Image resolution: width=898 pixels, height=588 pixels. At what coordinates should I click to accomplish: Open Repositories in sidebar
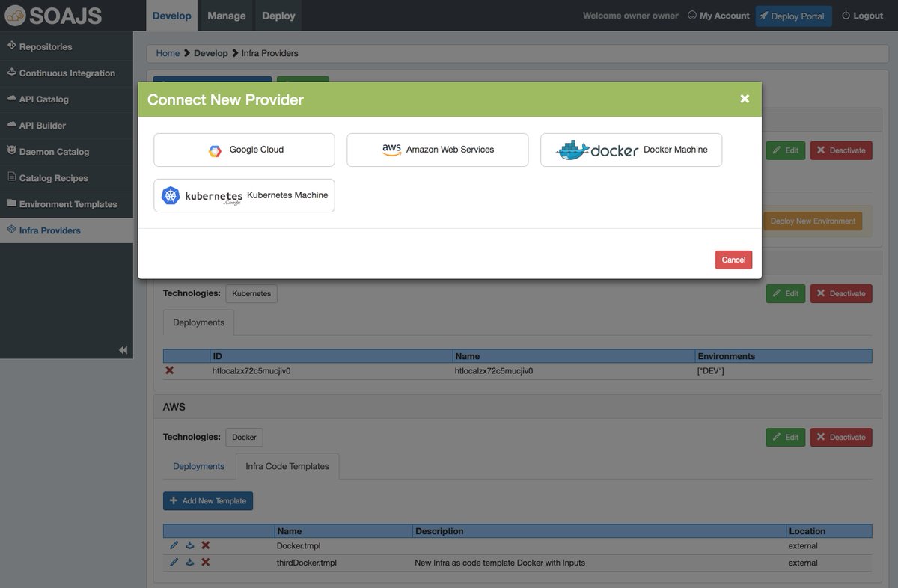[x=67, y=46]
